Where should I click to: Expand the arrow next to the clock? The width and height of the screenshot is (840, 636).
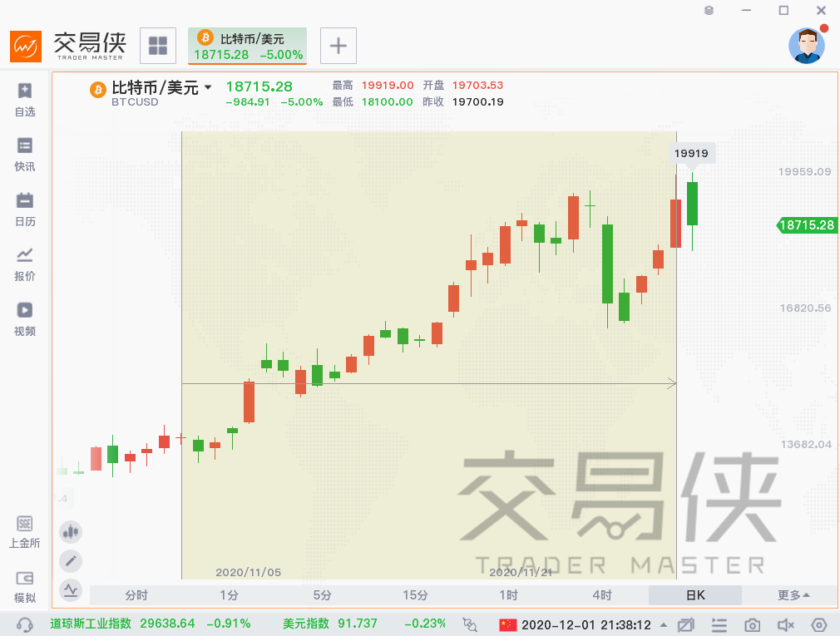coord(664,624)
